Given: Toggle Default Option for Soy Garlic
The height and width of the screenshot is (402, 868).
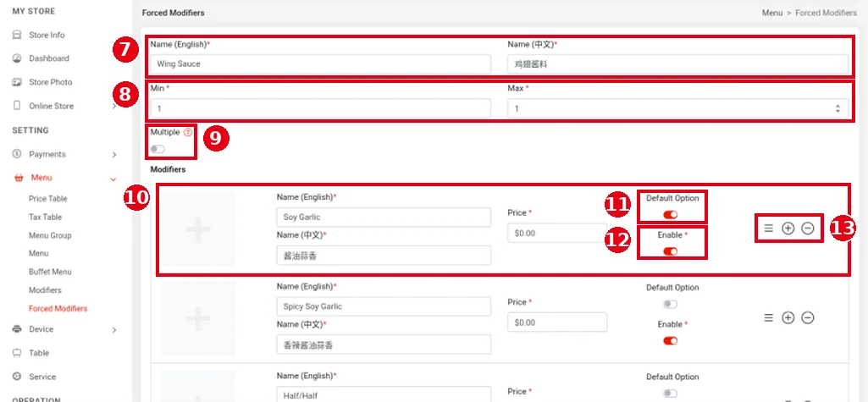Looking at the screenshot, I should pyautogui.click(x=671, y=215).
